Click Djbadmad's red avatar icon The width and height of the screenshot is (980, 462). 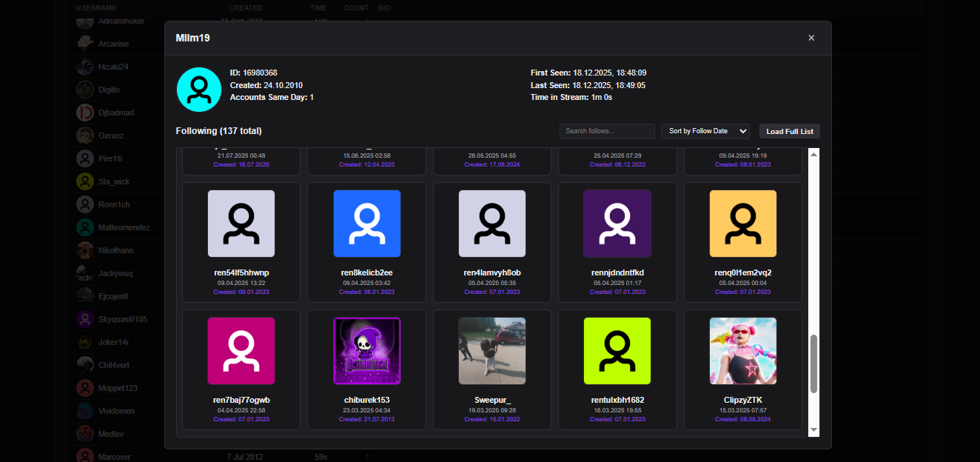coord(85,113)
